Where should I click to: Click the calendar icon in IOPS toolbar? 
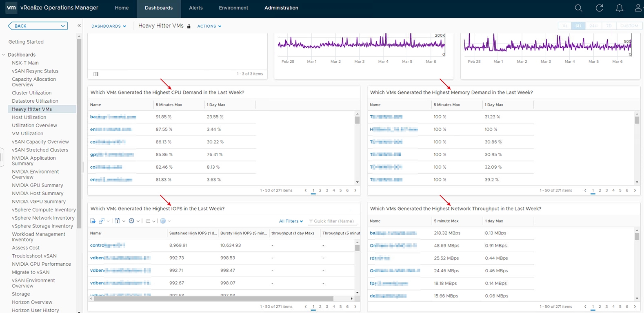[117, 221]
